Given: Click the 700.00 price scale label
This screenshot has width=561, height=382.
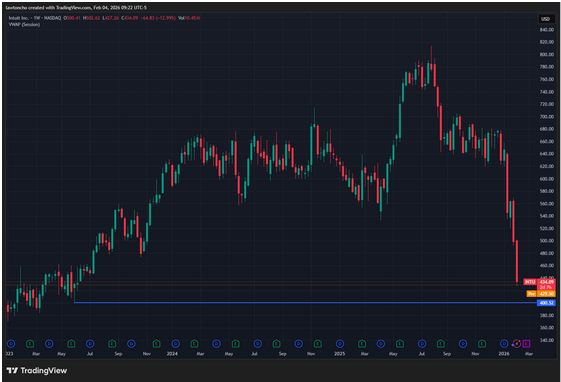Looking at the screenshot, I should click(x=546, y=117).
